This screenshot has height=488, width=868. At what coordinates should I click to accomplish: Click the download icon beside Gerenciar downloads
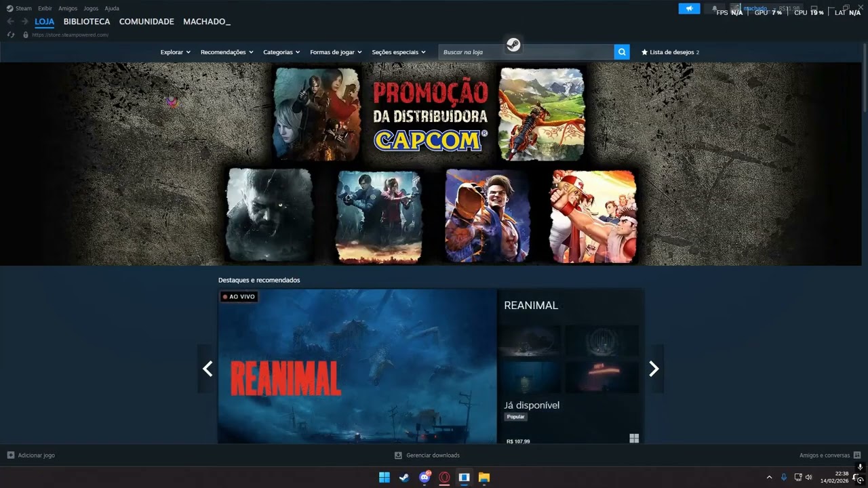(x=398, y=455)
